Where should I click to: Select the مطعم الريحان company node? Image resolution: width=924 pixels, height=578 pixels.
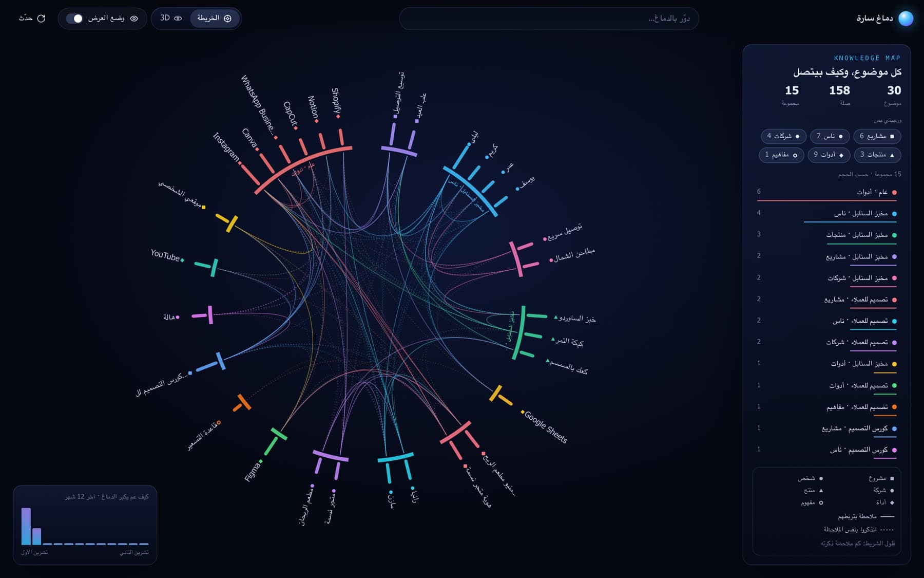(x=306, y=505)
